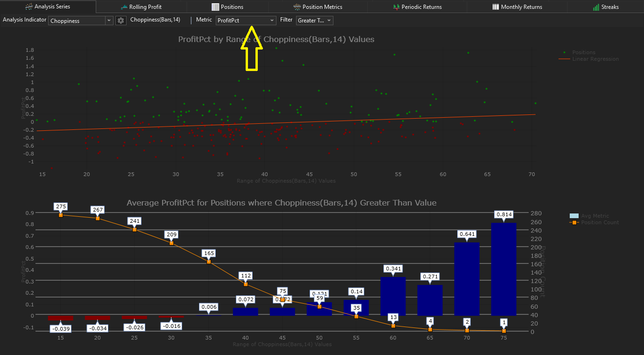
Task: Click the Position Metrics tab icon
Action: tap(297, 7)
